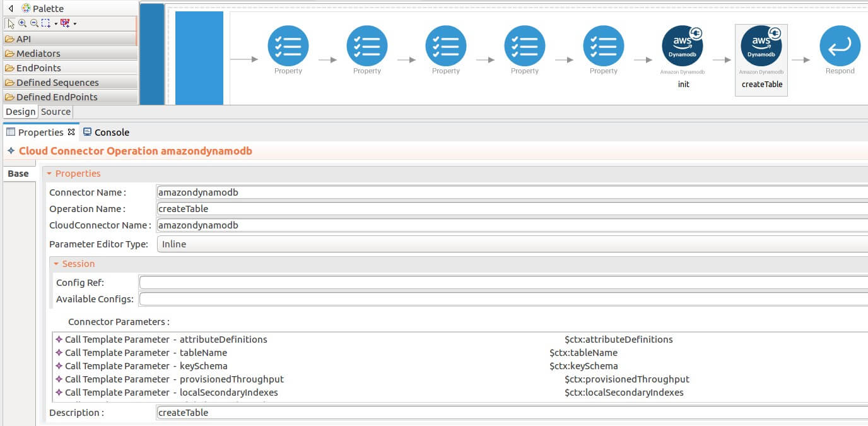Click the Zoom In magnifier tool
Screen dimensions: 868x426
[x=23, y=23]
